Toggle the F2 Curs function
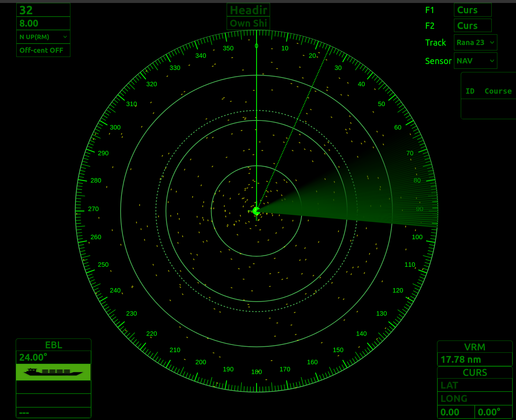This screenshot has width=516, height=420. pos(472,25)
